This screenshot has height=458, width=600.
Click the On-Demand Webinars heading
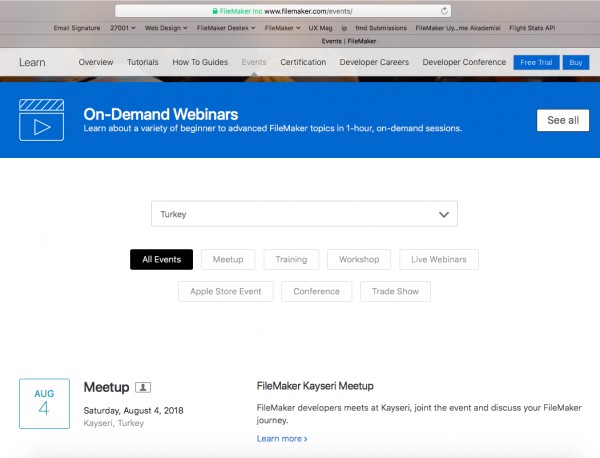click(x=161, y=114)
